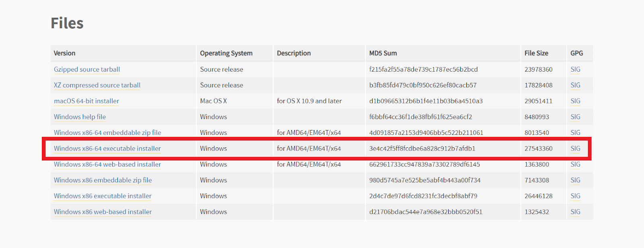Screen dimensions: 644x248
Task: Select file size 17828408
Action: [539, 85]
